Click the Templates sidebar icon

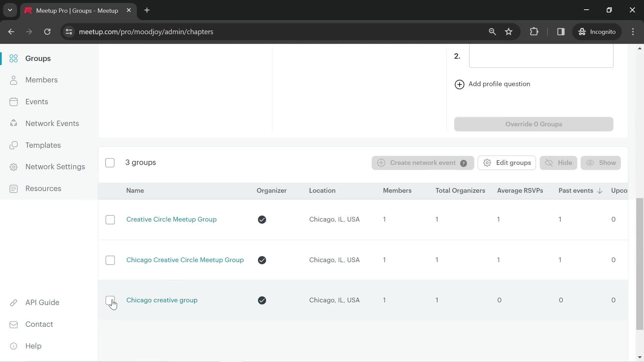pos(13,145)
